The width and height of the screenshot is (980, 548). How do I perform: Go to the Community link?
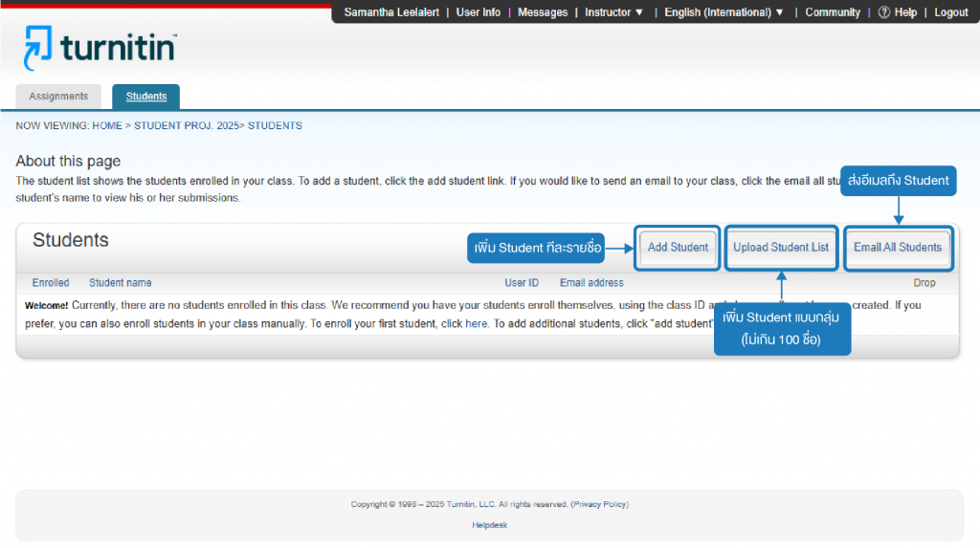pos(833,12)
